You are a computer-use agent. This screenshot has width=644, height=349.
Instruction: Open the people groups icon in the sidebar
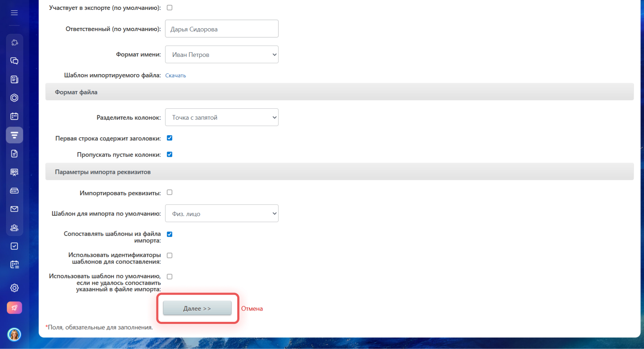pyautogui.click(x=14, y=228)
